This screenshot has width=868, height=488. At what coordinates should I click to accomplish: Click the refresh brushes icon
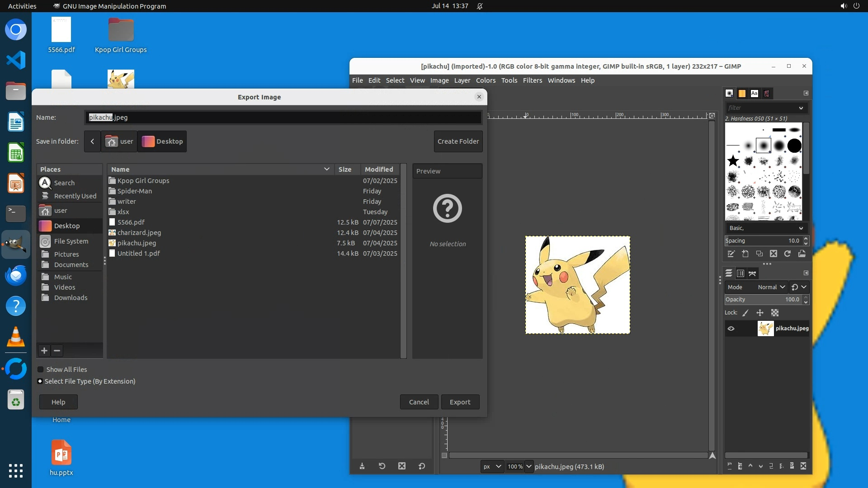[x=787, y=254]
